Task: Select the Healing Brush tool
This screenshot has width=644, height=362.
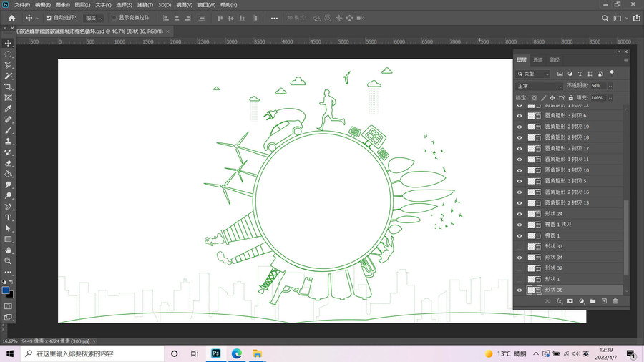Action: pyautogui.click(x=8, y=119)
